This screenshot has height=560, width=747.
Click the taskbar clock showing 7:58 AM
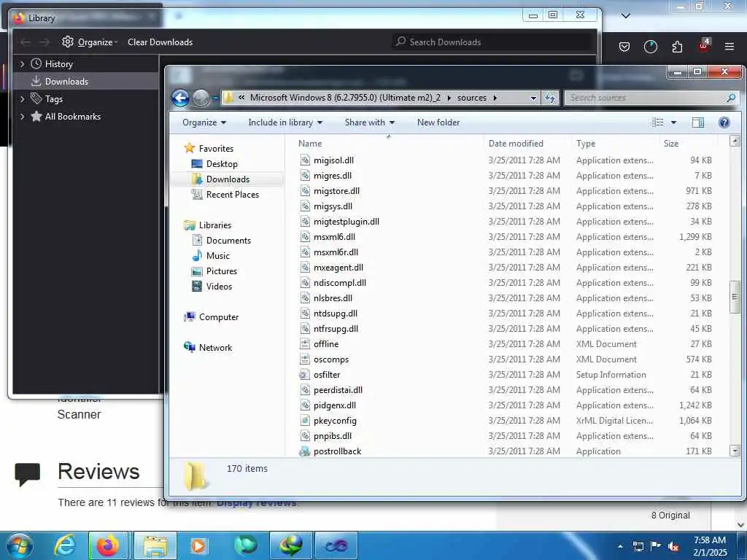click(710, 546)
